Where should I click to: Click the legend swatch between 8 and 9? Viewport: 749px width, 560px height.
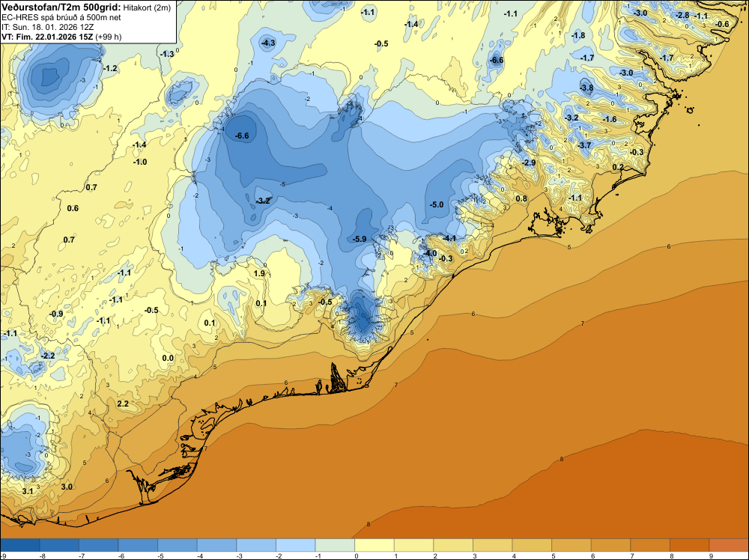click(x=689, y=545)
